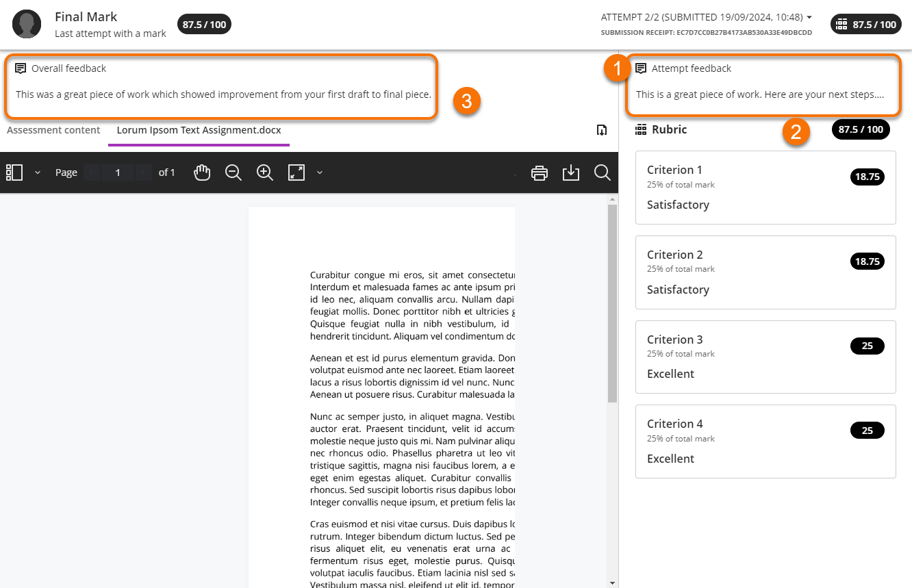Open Criterion 1 rubric card

(x=765, y=188)
